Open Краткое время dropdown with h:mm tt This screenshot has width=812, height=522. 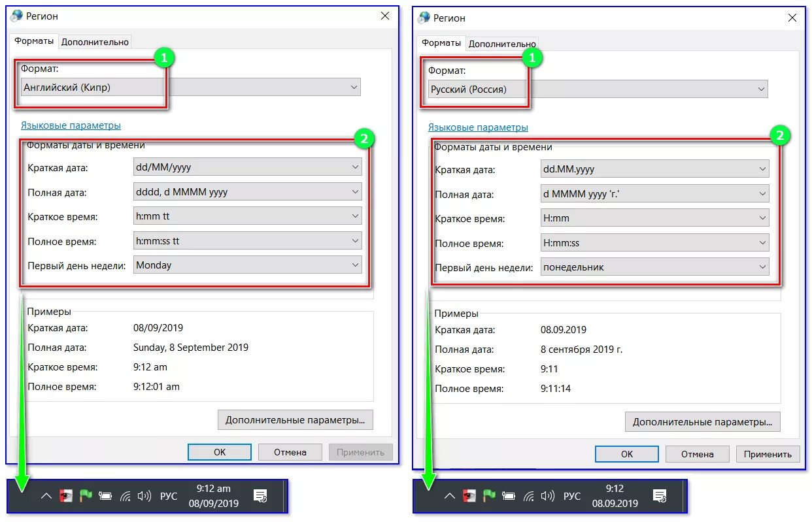point(247,216)
